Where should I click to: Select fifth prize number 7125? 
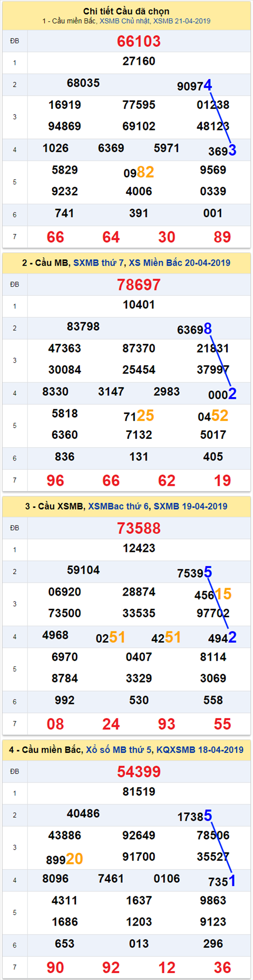[x=139, y=416]
